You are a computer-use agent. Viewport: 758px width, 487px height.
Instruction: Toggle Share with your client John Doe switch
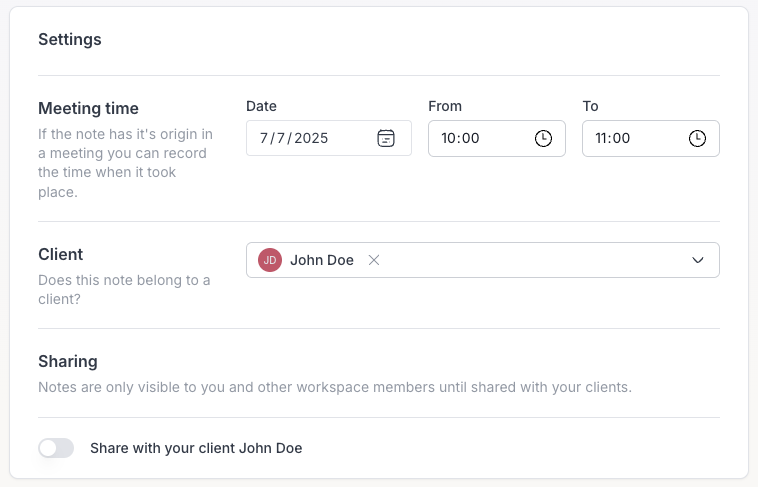(x=56, y=448)
